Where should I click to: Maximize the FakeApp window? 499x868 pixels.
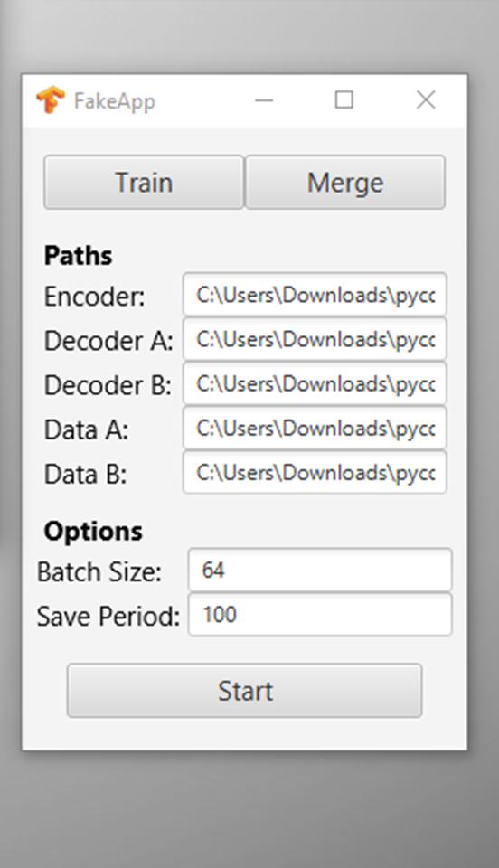344,99
